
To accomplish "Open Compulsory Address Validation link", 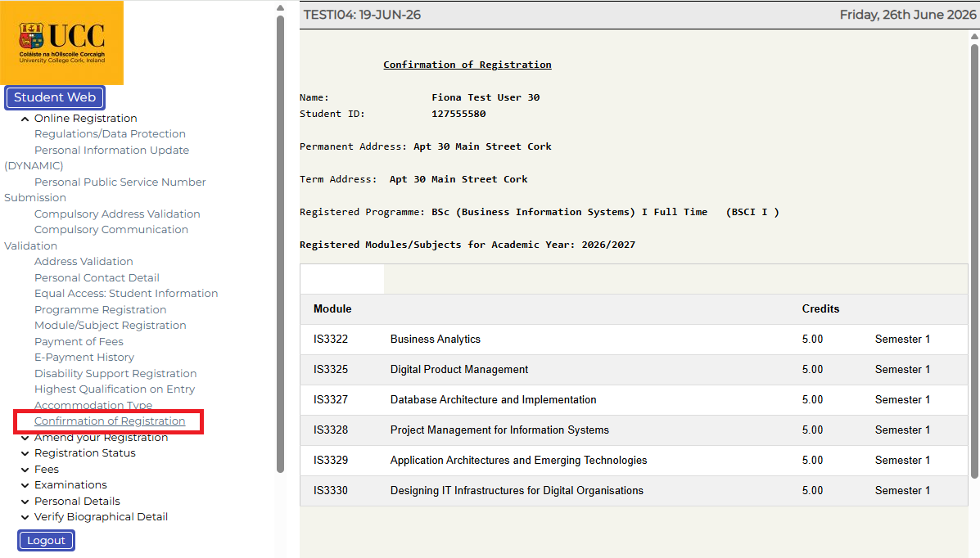I will (117, 214).
